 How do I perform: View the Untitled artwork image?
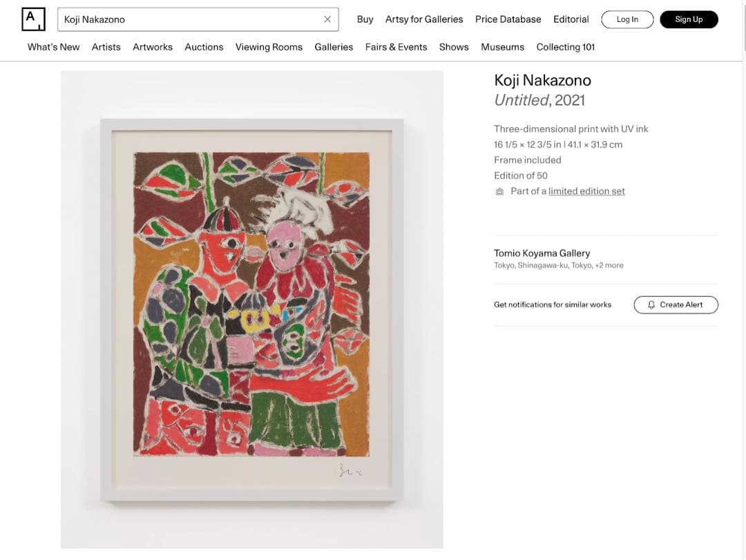pos(251,310)
